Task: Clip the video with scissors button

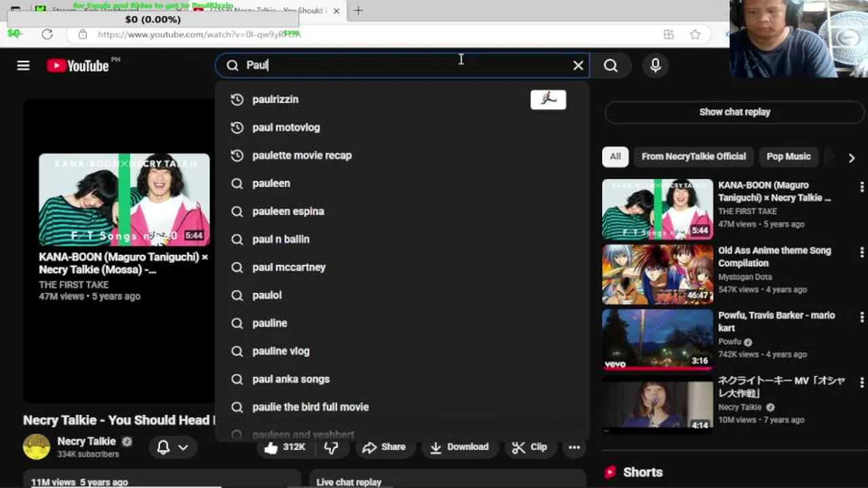Action: [530, 447]
